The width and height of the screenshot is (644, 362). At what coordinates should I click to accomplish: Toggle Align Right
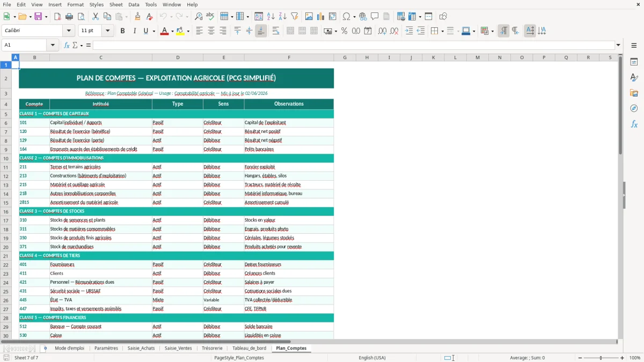(x=223, y=31)
